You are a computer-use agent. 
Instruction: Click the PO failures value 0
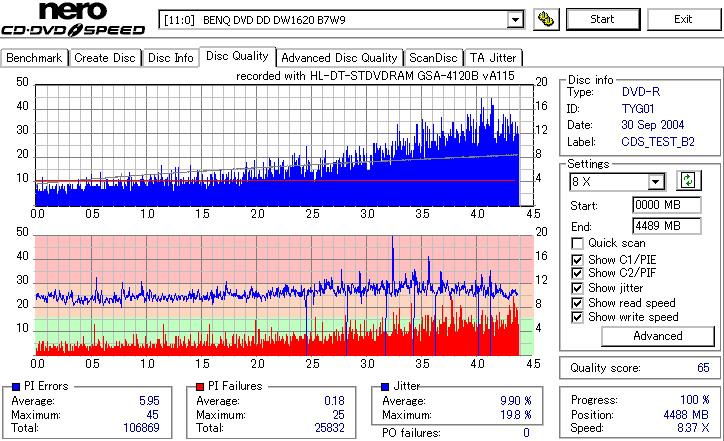526,433
